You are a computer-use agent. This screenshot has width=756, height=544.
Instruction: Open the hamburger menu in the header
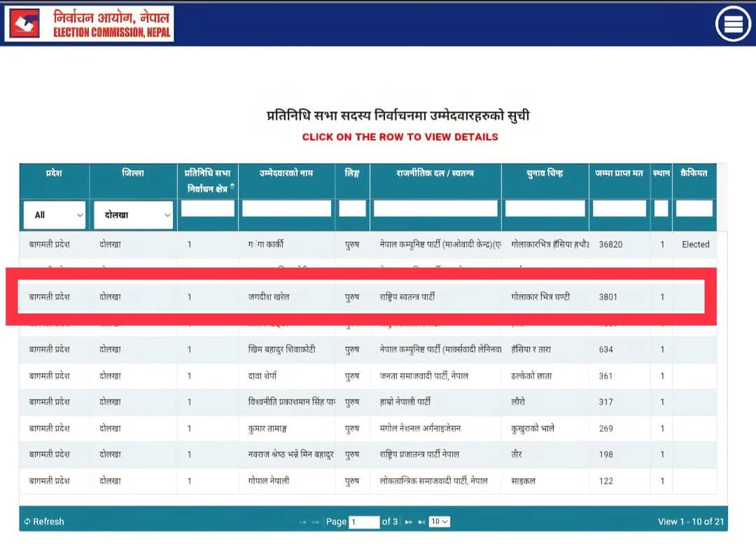(x=732, y=24)
